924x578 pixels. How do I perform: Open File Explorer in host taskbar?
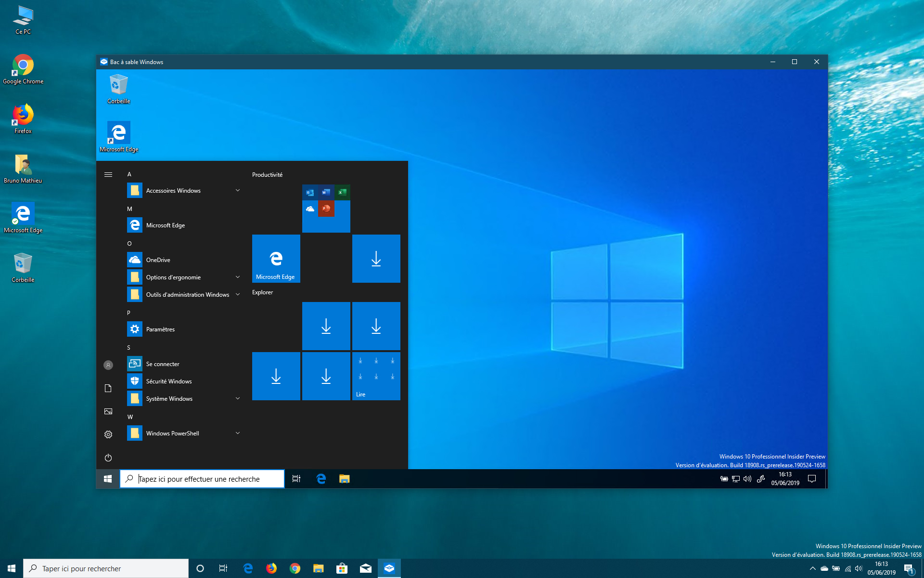pyautogui.click(x=319, y=568)
